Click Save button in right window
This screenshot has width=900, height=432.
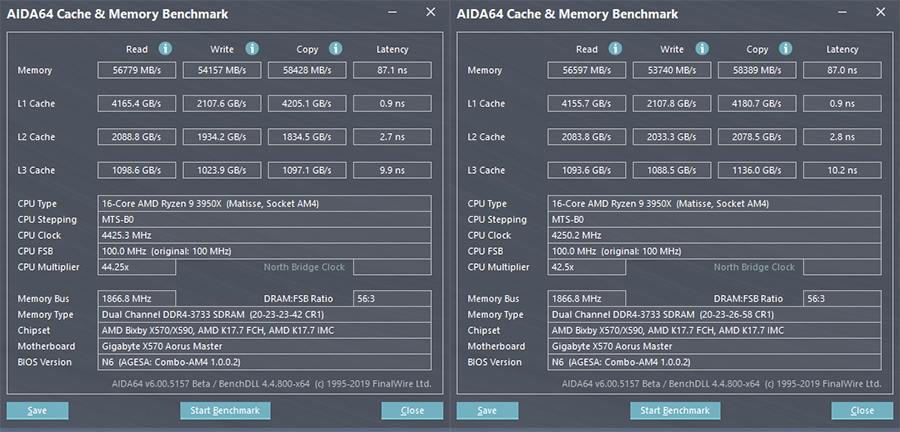pos(487,411)
